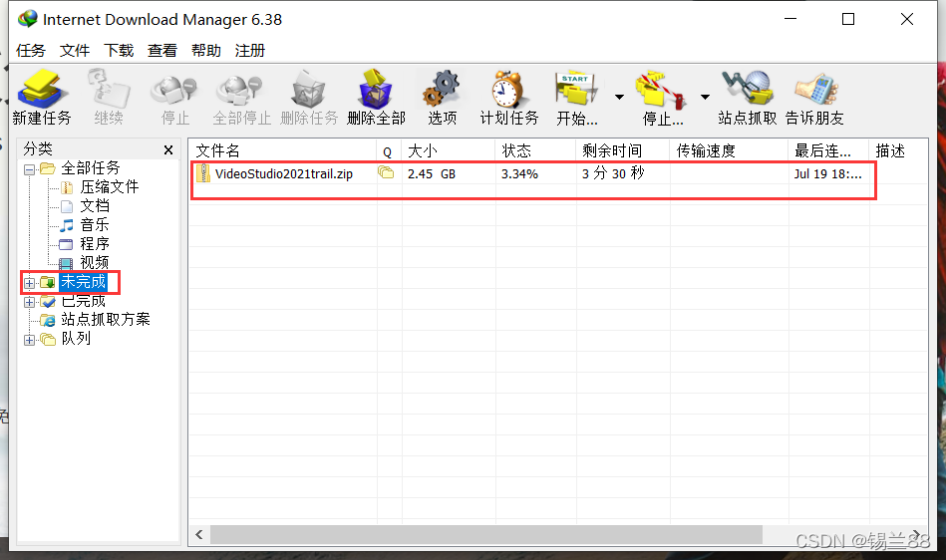
Task: Open the arrow next to 开始 queue button
Action: [619, 97]
